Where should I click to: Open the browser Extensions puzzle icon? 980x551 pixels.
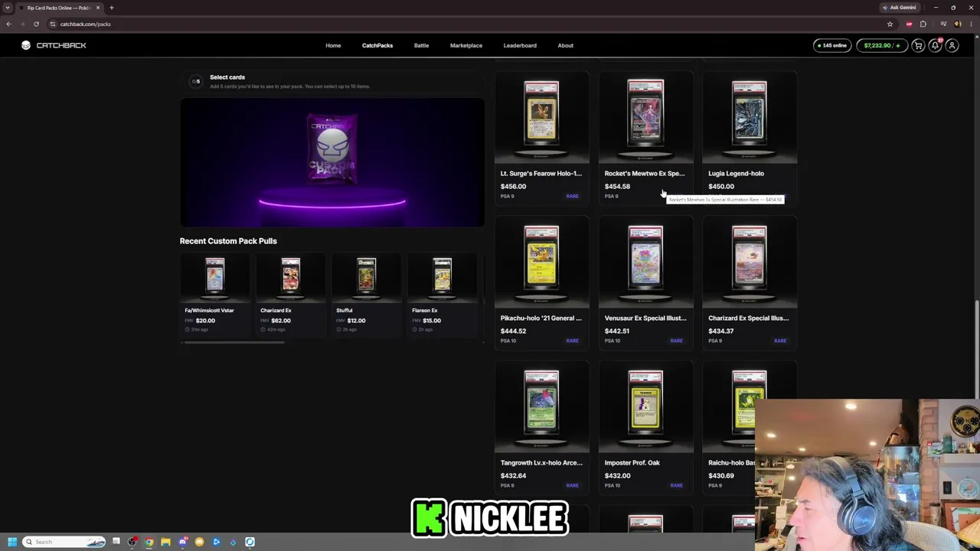click(x=923, y=24)
